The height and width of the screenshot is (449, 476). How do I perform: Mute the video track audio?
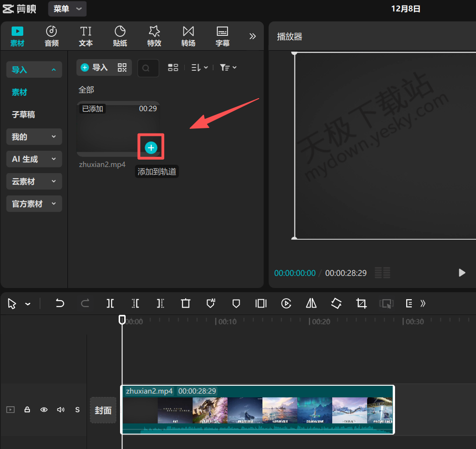pyautogui.click(x=60, y=410)
